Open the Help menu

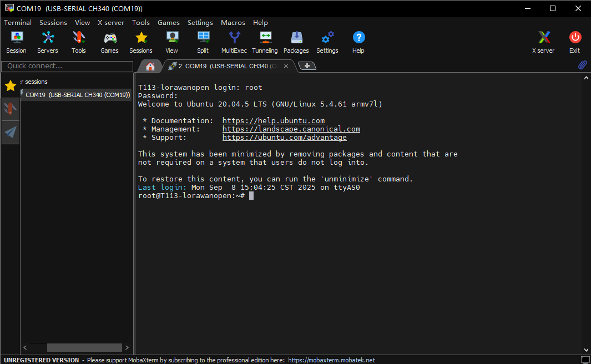coord(260,23)
